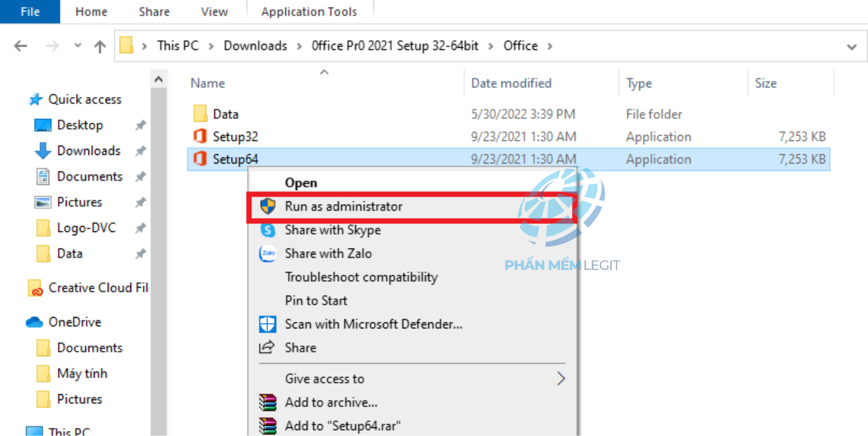The height and width of the screenshot is (436, 868).
Task: Open Downloads in the sidebar
Action: 88,151
